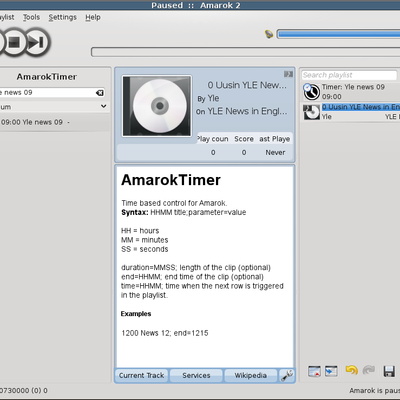Click the 'Never' last played value
The image size is (400, 400).
275,153
